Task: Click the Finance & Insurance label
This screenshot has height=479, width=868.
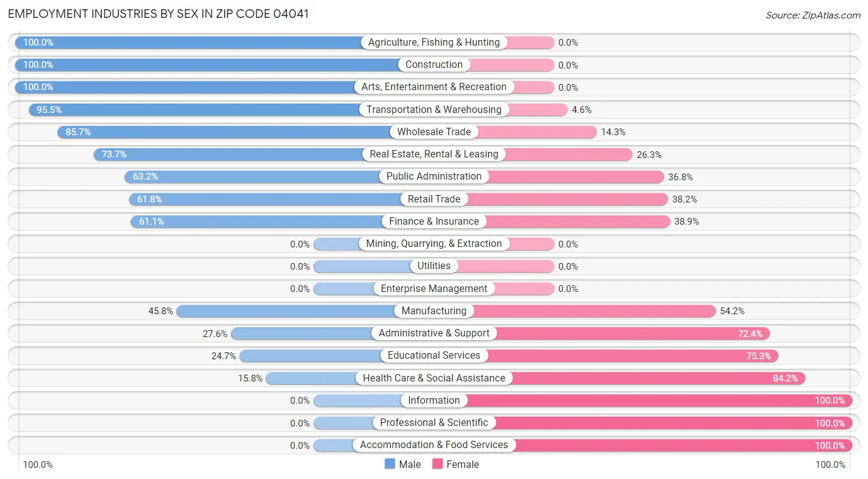Action: point(434,222)
